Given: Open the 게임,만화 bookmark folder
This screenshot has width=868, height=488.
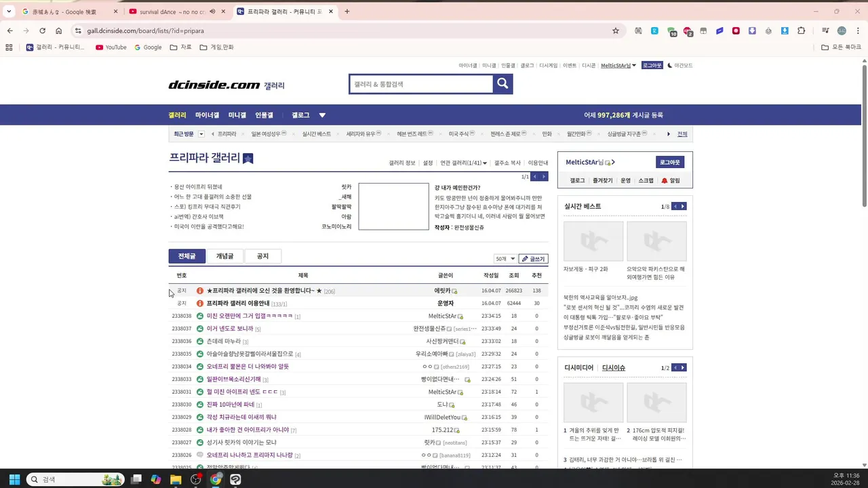Looking at the screenshot, I should click(216, 47).
